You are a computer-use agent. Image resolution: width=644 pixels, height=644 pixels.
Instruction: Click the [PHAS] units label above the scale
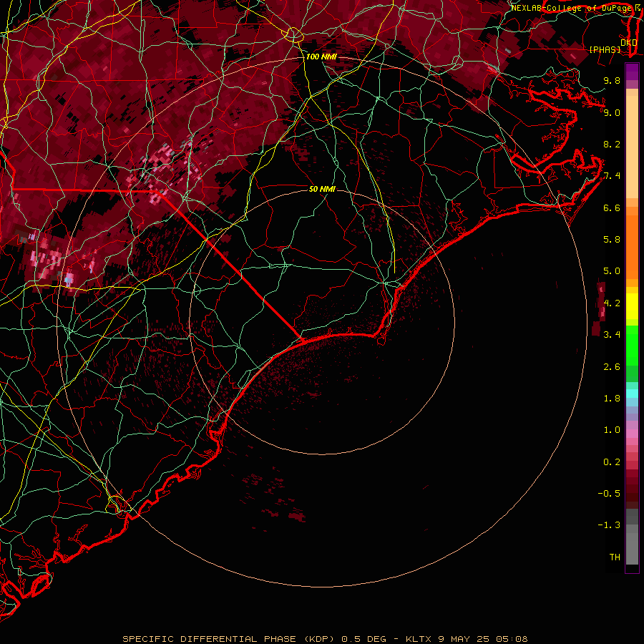point(605,49)
